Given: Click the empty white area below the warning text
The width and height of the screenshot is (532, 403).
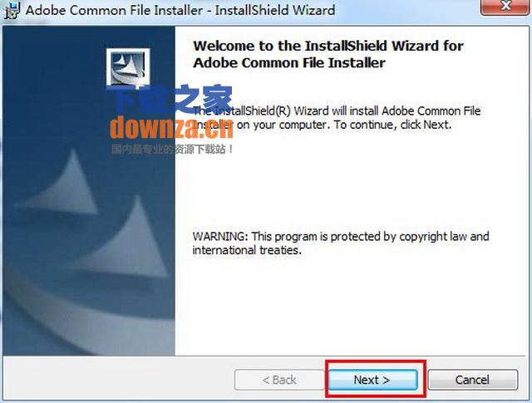Looking at the screenshot, I should tap(349, 305).
